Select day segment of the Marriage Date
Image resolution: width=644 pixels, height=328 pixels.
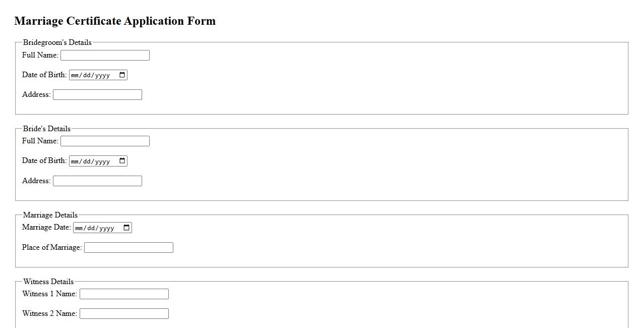[x=91, y=228]
